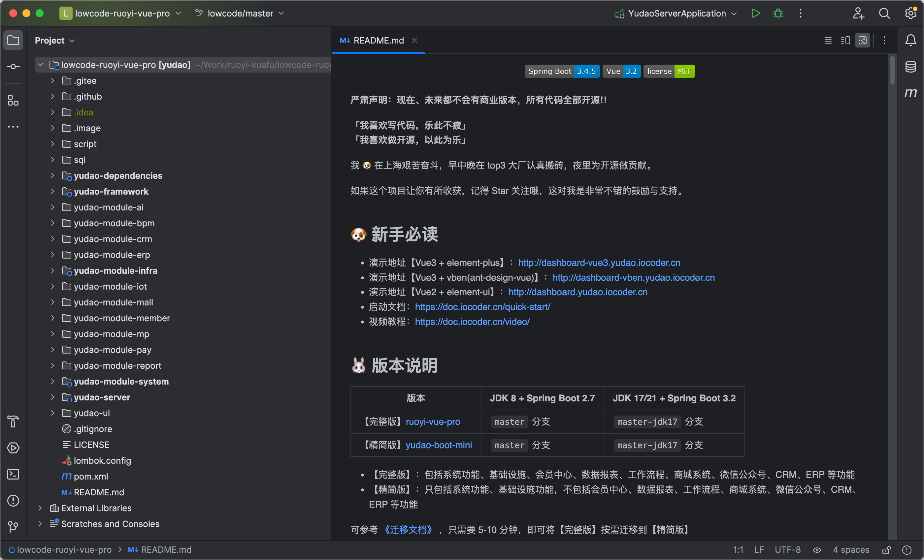Open the doc.iocoder.cn/quick-start link
The image size is (924, 560).
point(482,307)
